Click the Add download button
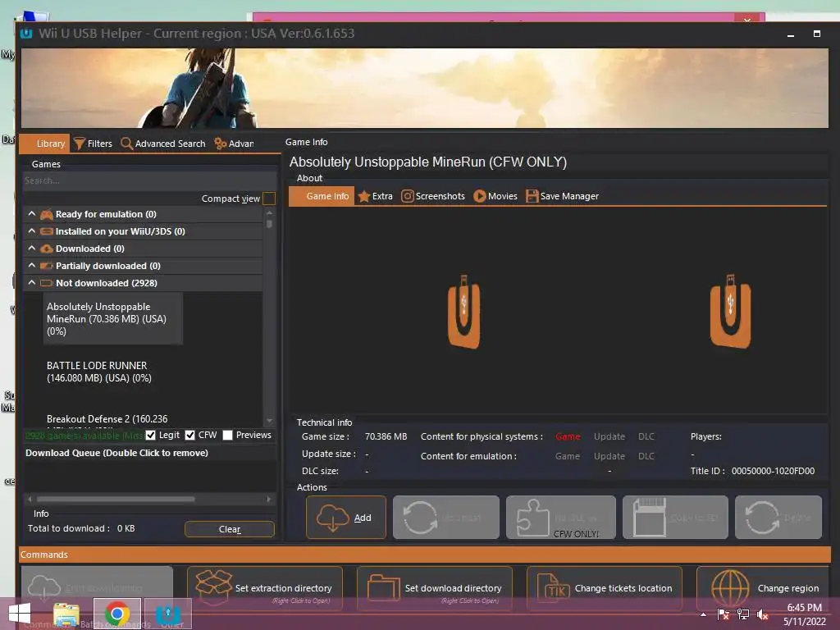840x630 pixels. pyautogui.click(x=346, y=518)
